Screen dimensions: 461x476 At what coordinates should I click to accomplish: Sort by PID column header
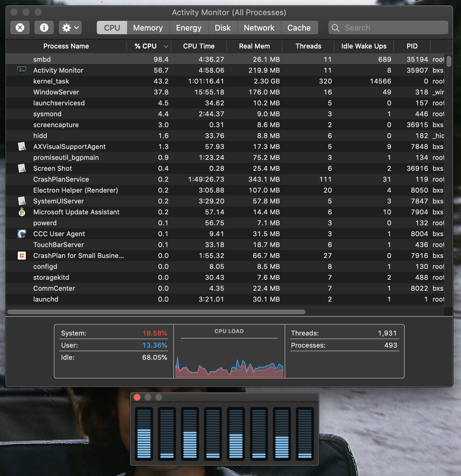(x=412, y=46)
